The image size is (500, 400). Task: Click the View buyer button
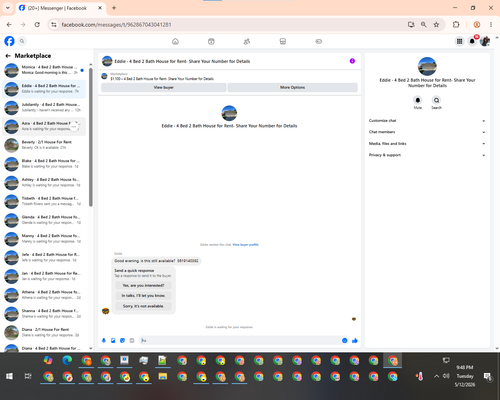(163, 87)
